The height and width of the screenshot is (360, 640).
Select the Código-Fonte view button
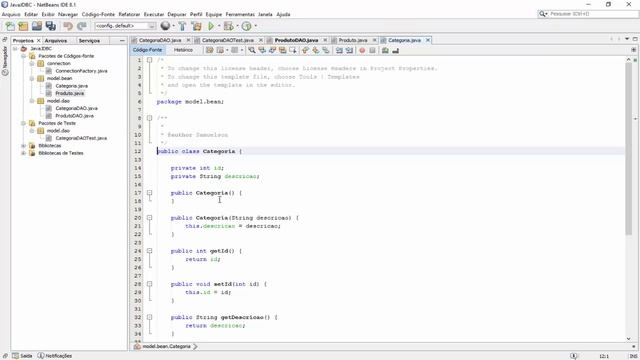pyautogui.click(x=147, y=50)
